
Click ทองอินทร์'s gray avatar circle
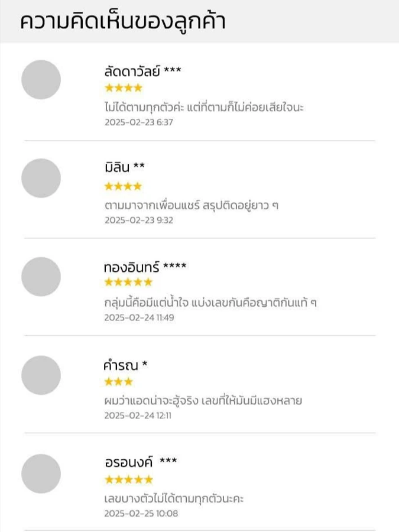point(41,277)
